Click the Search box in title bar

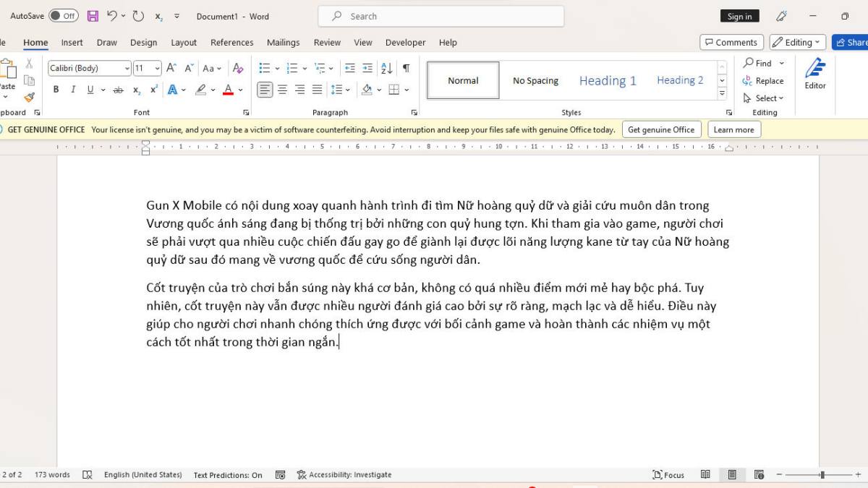[441, 16]
